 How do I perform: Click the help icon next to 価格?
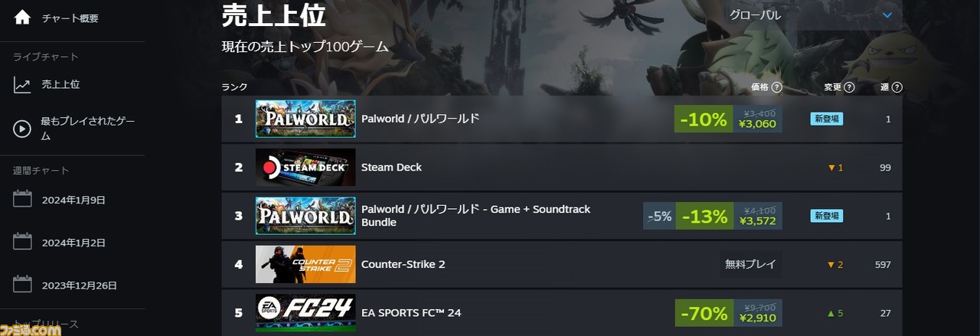(x=777, y=87)
